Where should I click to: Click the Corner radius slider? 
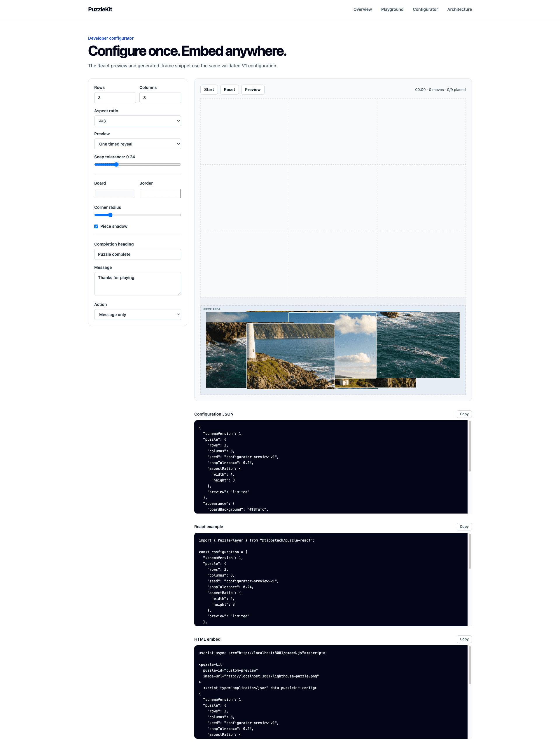click(138, 215)
